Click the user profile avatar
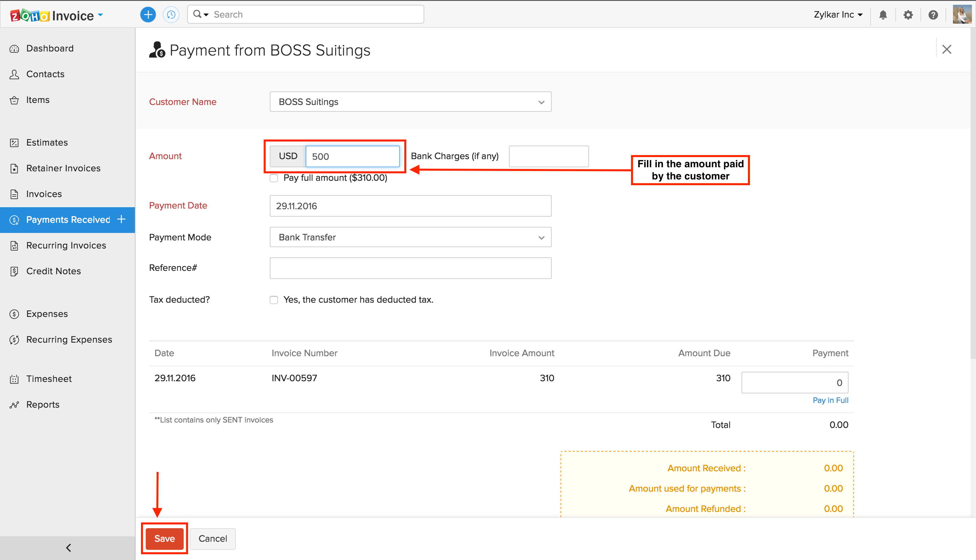 961,15
